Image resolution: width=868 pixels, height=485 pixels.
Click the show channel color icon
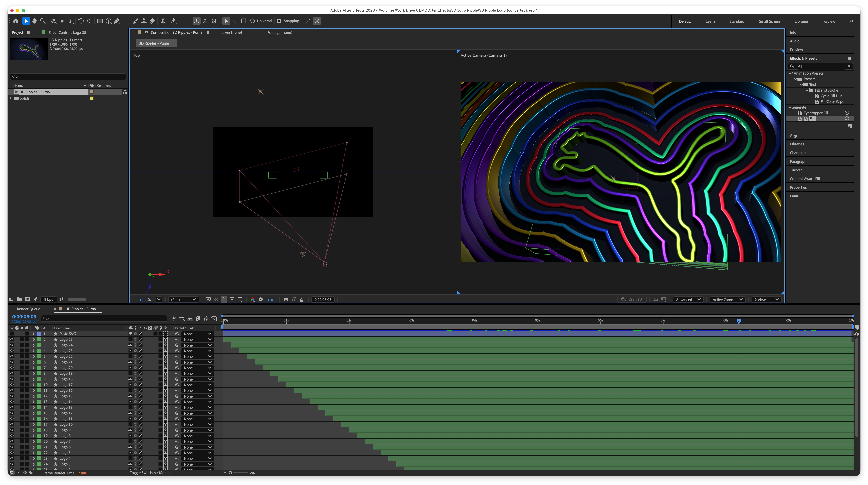click(253, 300)
